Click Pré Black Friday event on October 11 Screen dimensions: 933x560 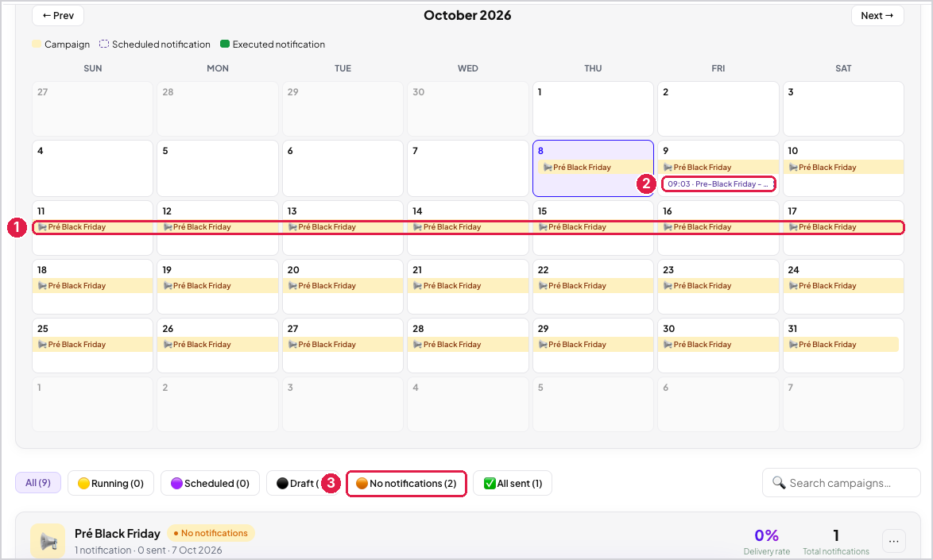tap(92, 226)
